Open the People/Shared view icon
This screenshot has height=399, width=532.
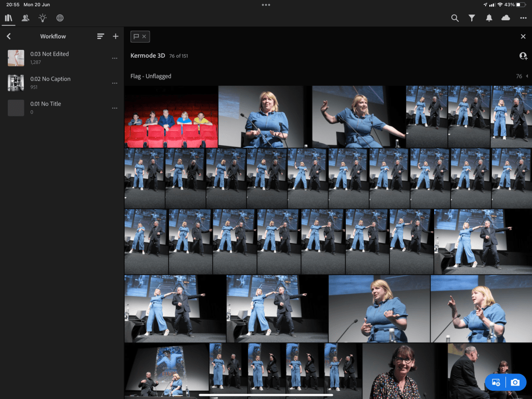point(25,18)
